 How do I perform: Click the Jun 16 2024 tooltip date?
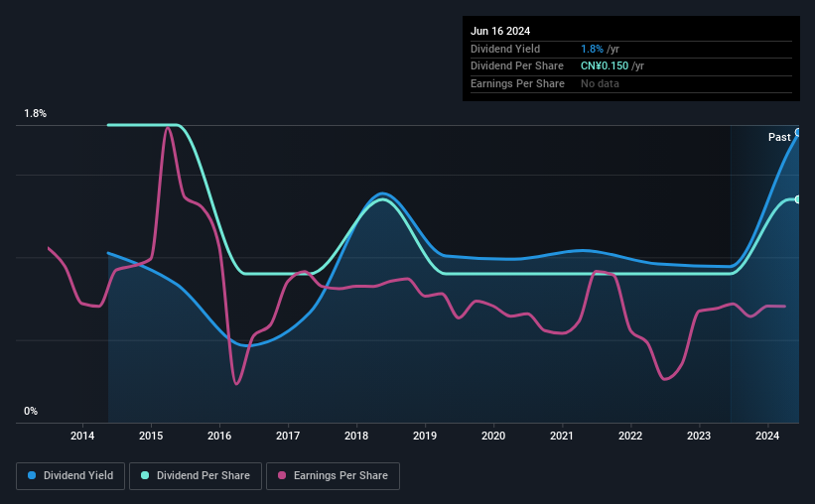[x=500, y=31]
